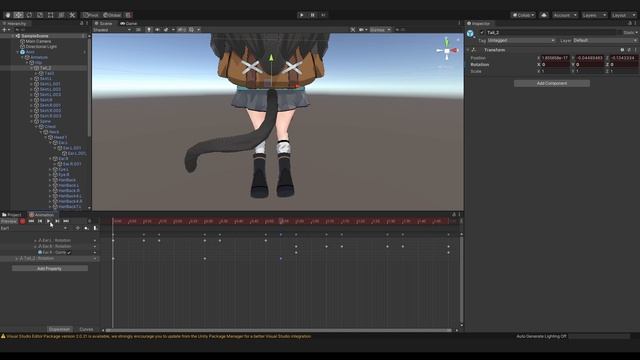Go to first keyframe in Animation
Image resolution: width=640 pixels, height=360 pixels.
31,221
